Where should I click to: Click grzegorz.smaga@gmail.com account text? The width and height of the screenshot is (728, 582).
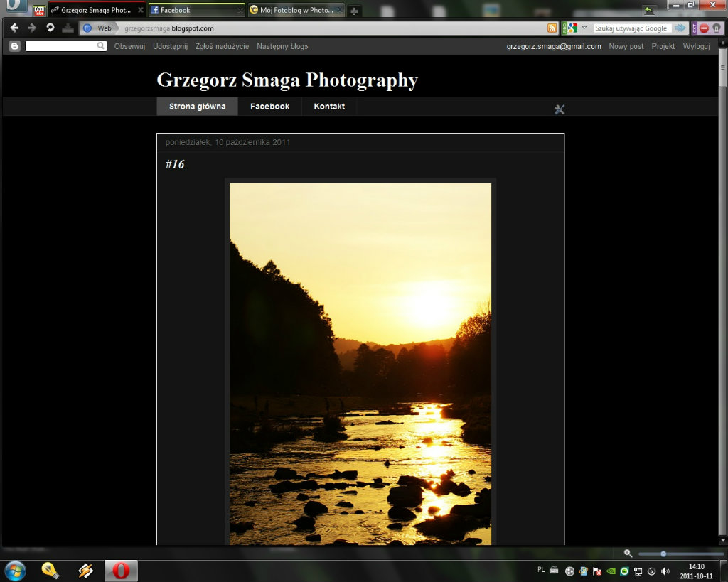(x=553, y=46)
